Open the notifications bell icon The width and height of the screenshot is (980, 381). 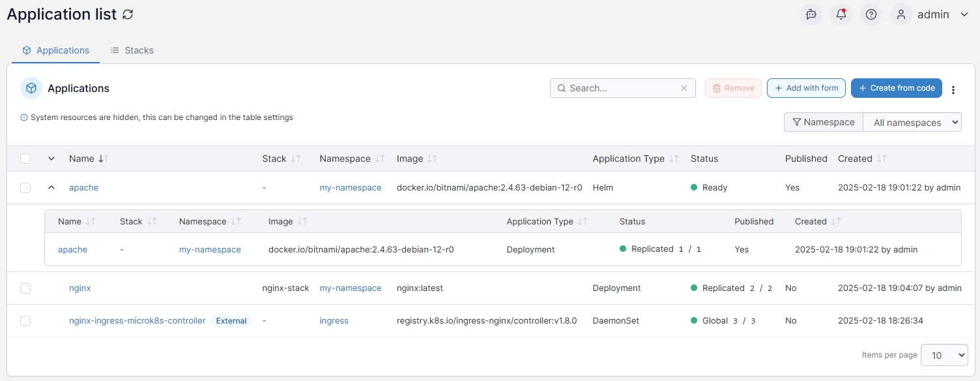841,14
